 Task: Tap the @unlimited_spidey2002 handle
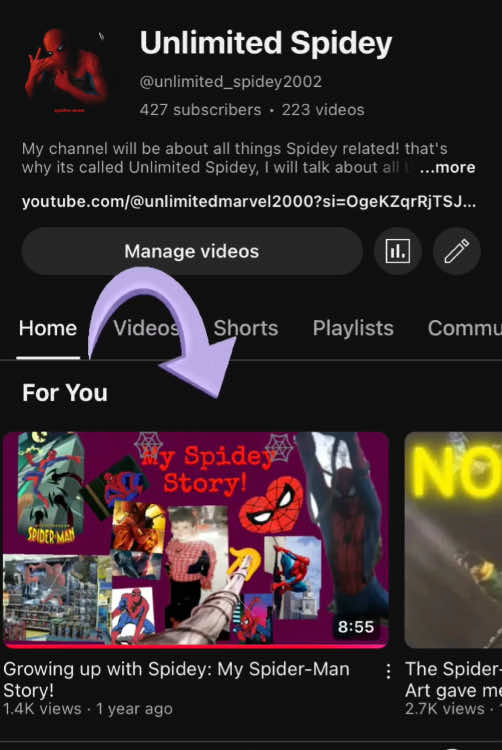point(231,81)
